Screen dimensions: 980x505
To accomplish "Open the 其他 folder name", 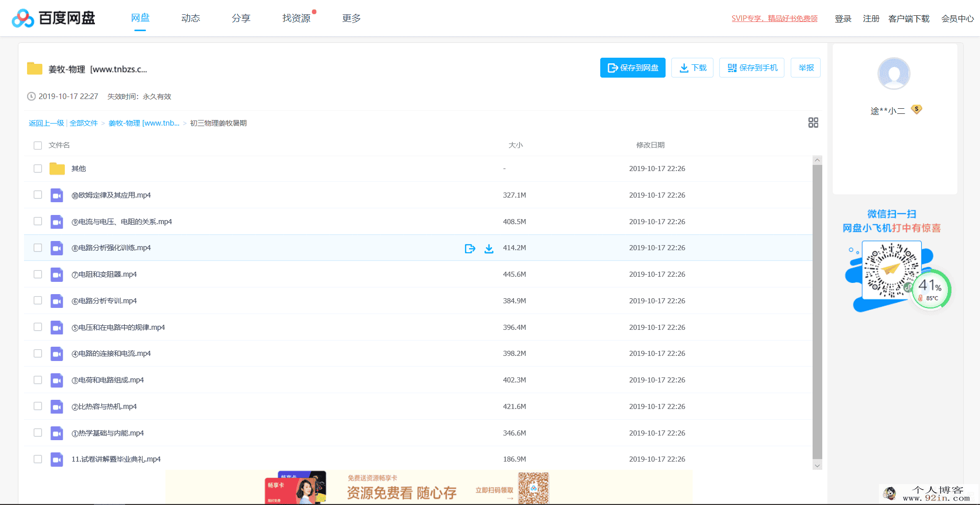I will pyautogui.click(x=79, y=169).
